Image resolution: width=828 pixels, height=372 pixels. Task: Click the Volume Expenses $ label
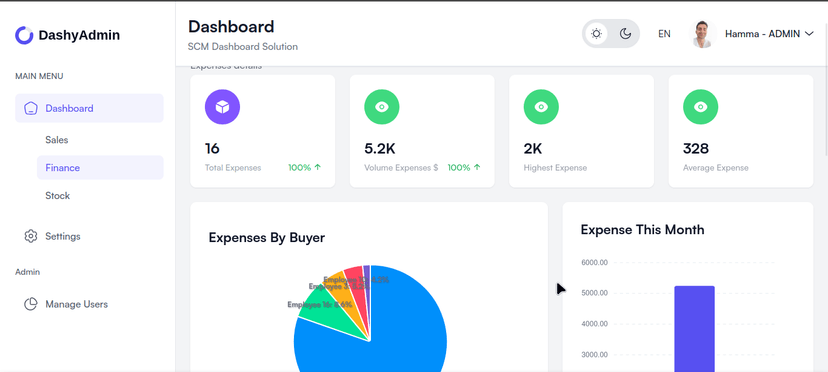pos(401,168)
